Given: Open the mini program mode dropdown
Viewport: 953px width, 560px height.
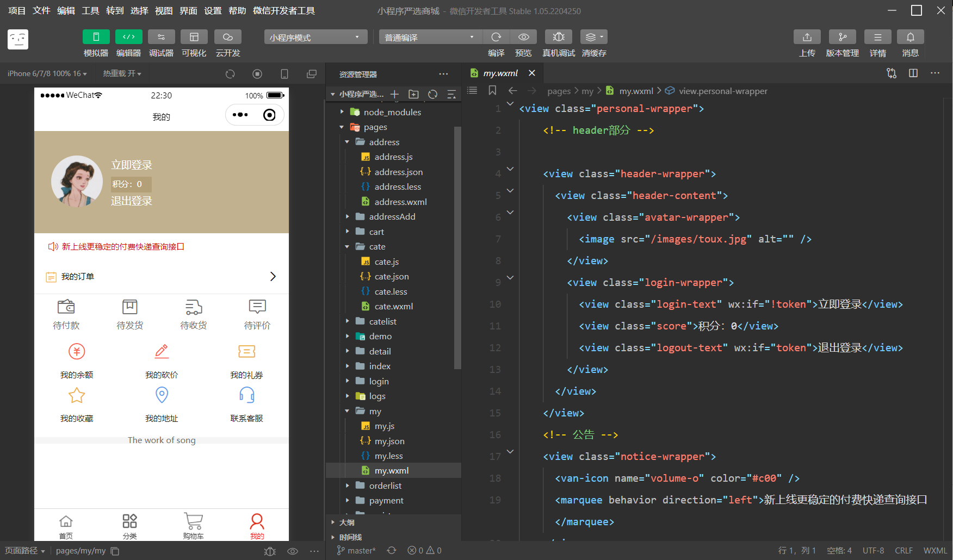Looking at the screenshot, I should [x=315, y=37].
